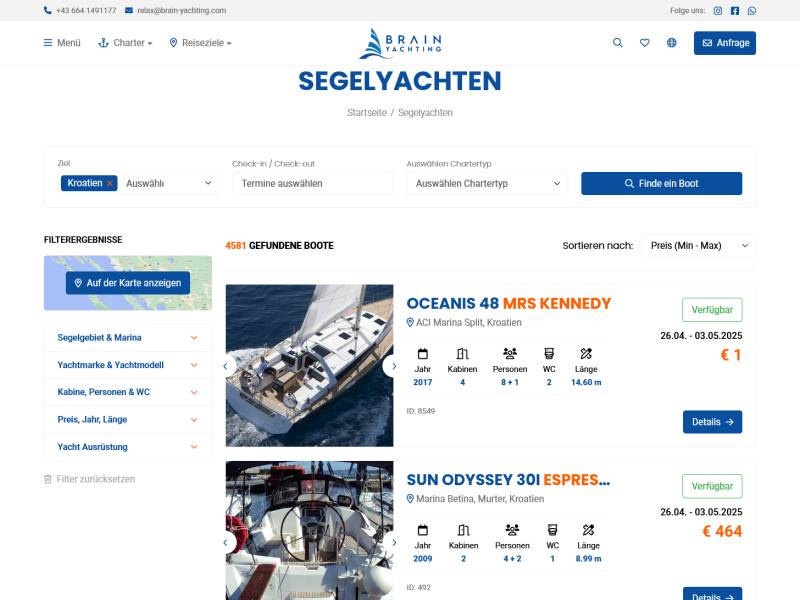
Task: Open the Auswählen Chartertyp dropdown
Action: (x=487, y=183)
